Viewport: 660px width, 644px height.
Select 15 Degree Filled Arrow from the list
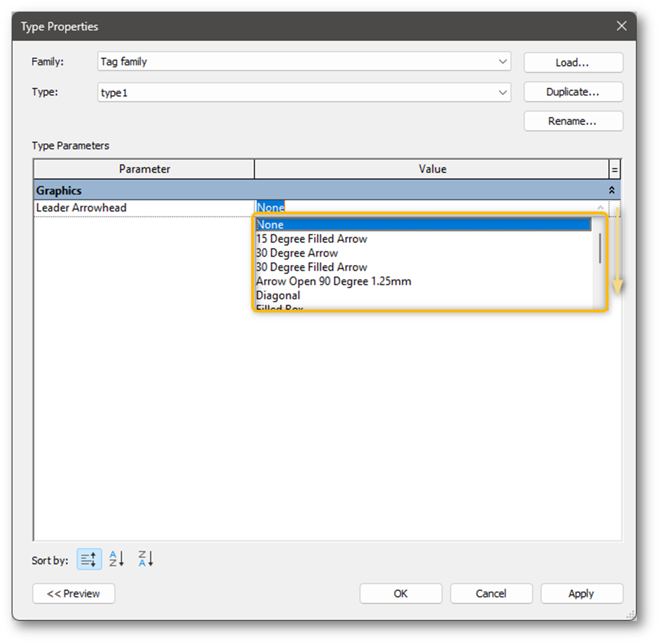(x=312, y=239)
